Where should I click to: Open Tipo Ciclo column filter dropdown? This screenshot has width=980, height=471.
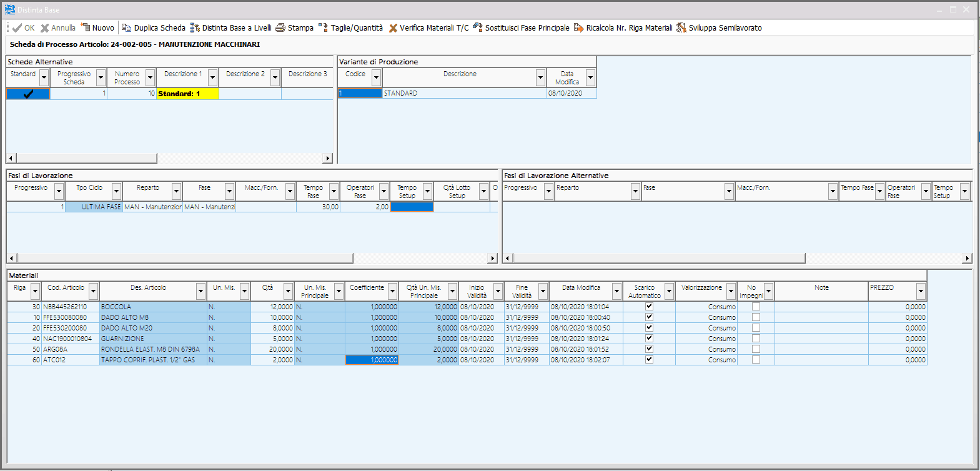(x=116, y=191)
